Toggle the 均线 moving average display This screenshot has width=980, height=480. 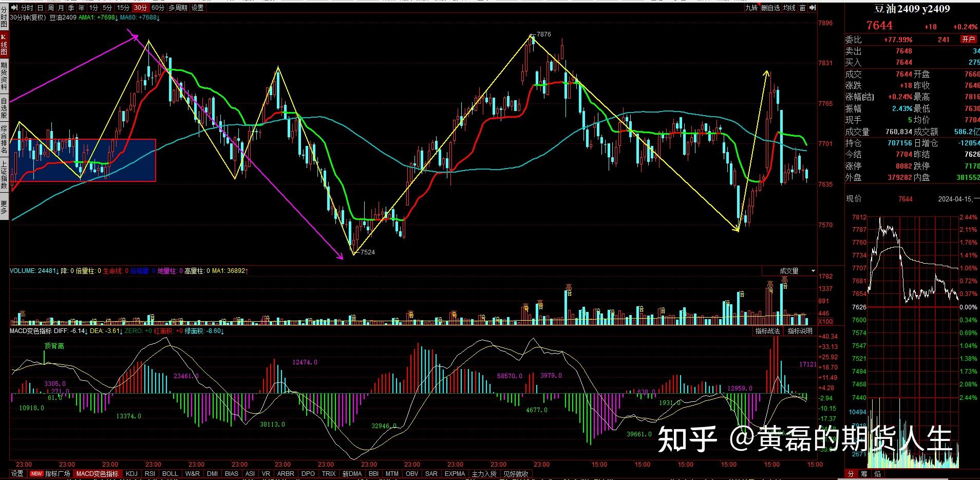[x=789, y=8]
